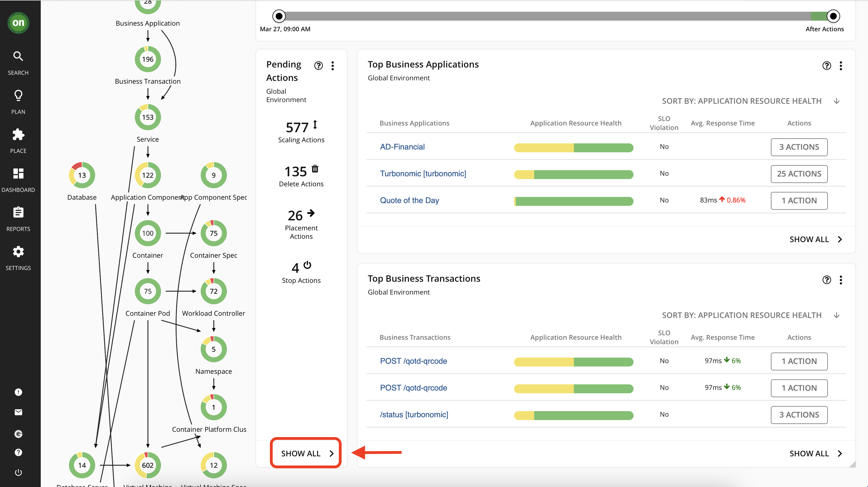This screenshot has height=487, width=868.
Task: Click 3 ACTIONS for /status [turbonomic]
Action: click(799, 415)
